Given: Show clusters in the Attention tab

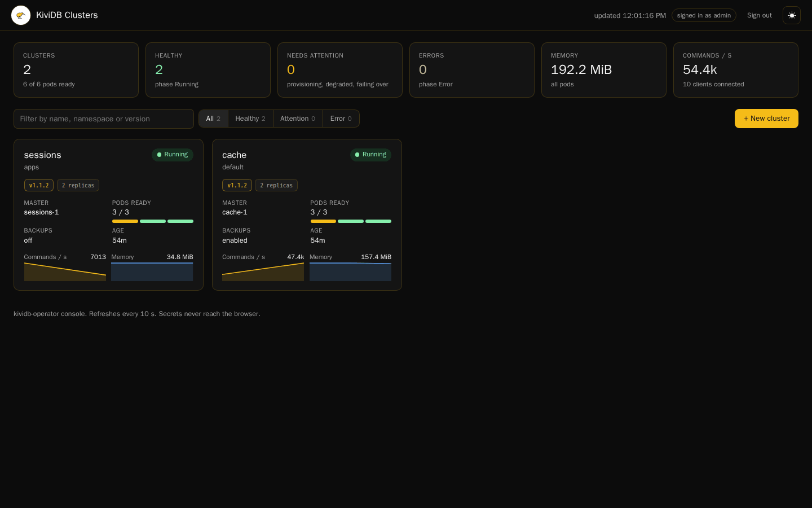Looking at the screenshot, I should click(x=298, y=119).
